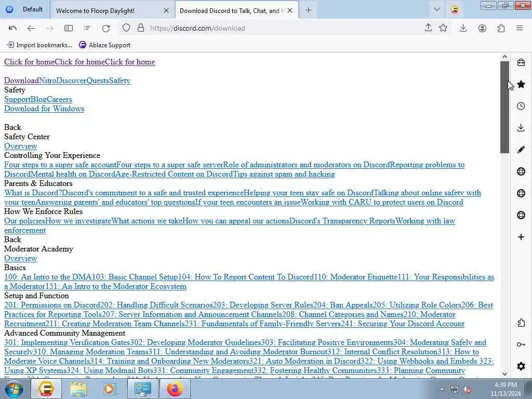
Task: Click the Download for Windows link
Action: 44,109
